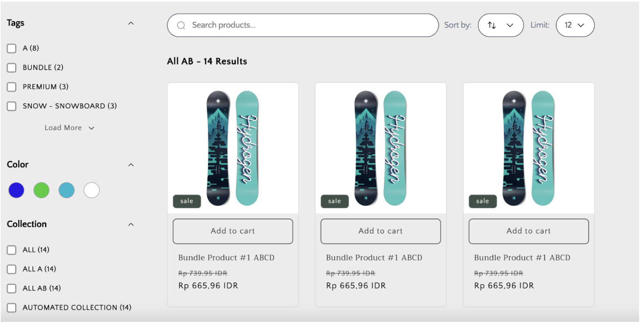Pick the dark blue color swatch
This screenshot has height=324, width=644.
click(x=16, y=190)
